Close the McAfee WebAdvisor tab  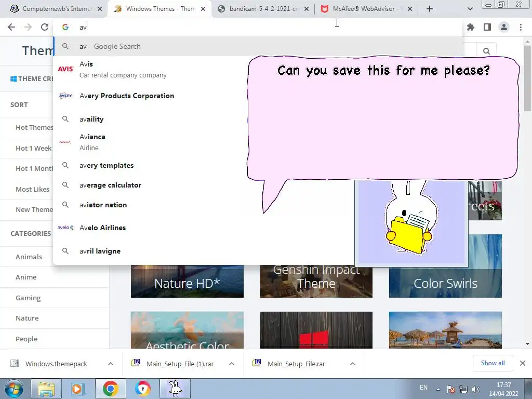pos(410,9)
